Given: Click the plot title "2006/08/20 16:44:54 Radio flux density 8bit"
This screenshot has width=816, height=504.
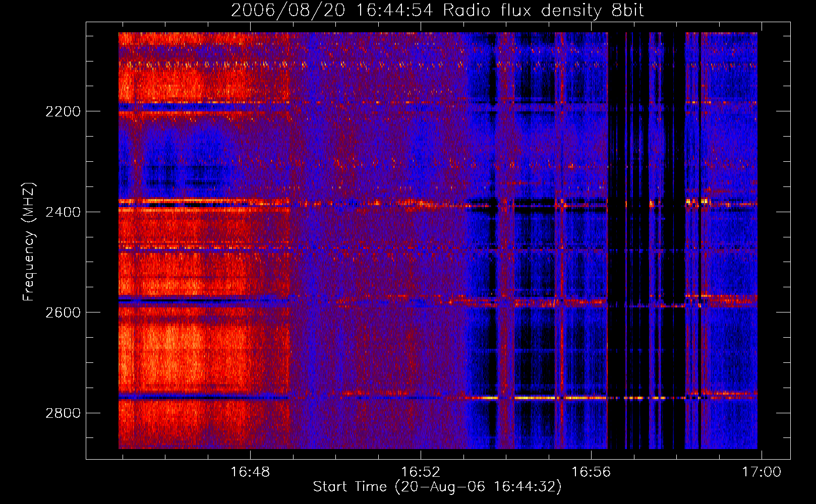Looking at the screenshot, I should coord(438,11).
